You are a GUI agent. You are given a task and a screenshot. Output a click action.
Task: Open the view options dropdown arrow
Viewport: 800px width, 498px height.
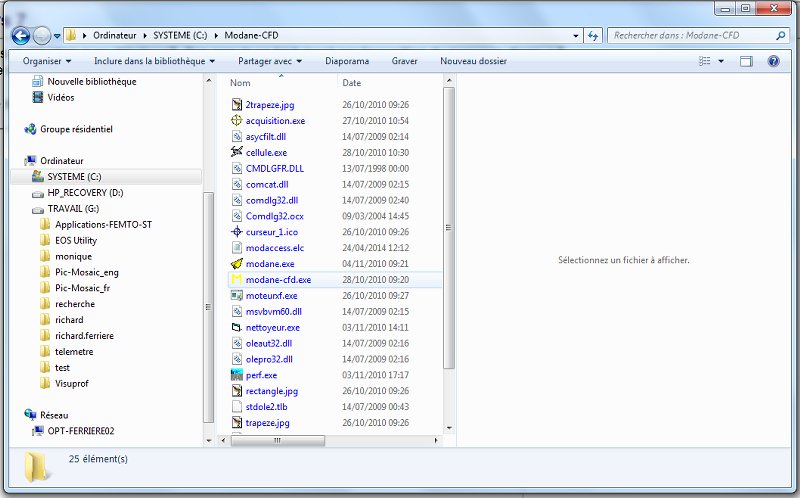(721, 61)
